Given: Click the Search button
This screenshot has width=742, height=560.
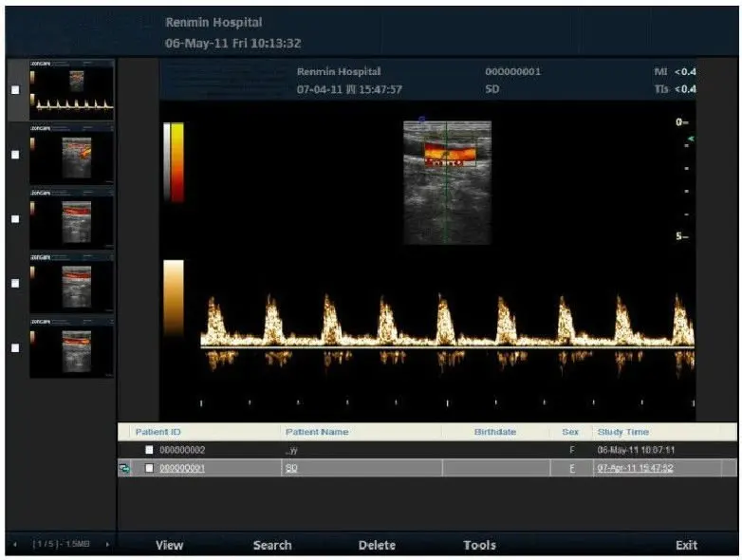Looking at the screenshot, I should pyautogui.click(x=272, y=545).
